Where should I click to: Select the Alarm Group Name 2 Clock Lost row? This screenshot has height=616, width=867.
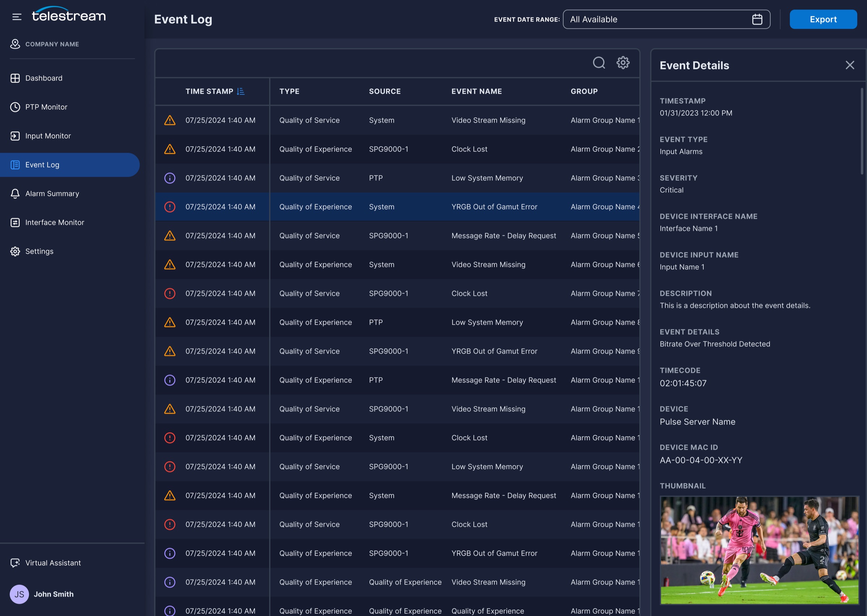(x=397, y=149)
